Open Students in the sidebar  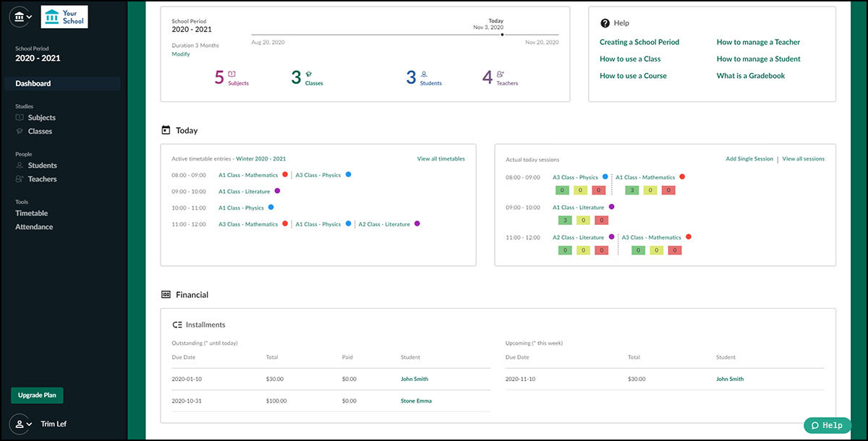point(43,166)
